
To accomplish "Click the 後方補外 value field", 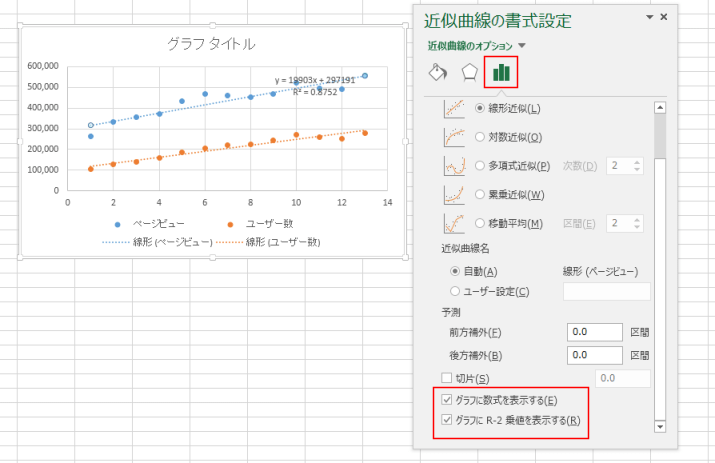I will click(x=595, y=355).
